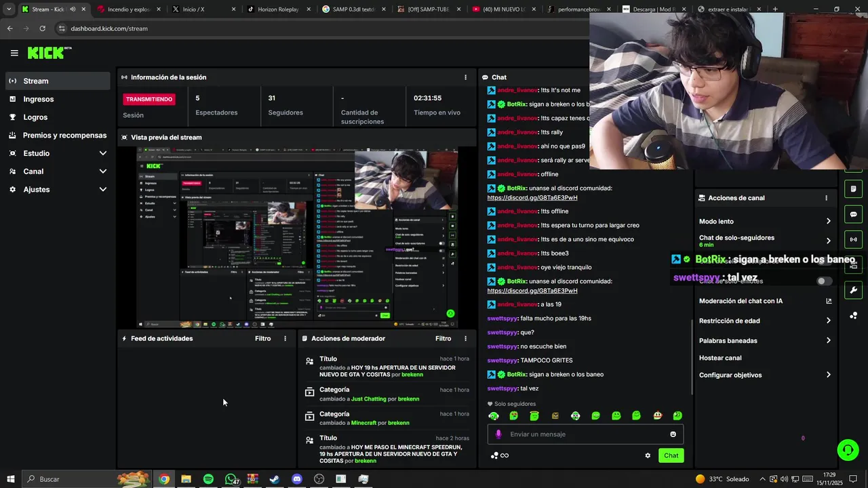Open Chat de solo-seguidores options chevron
The width and height of the screenshot is (868, 488).
(829, 241)
